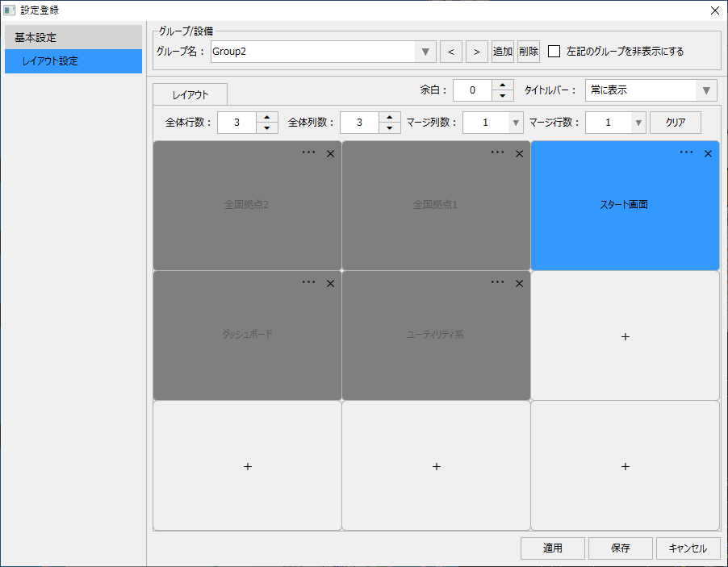
Task: Click the plus icon below the スタート画面 panel
Action: [x=625, y=336]
